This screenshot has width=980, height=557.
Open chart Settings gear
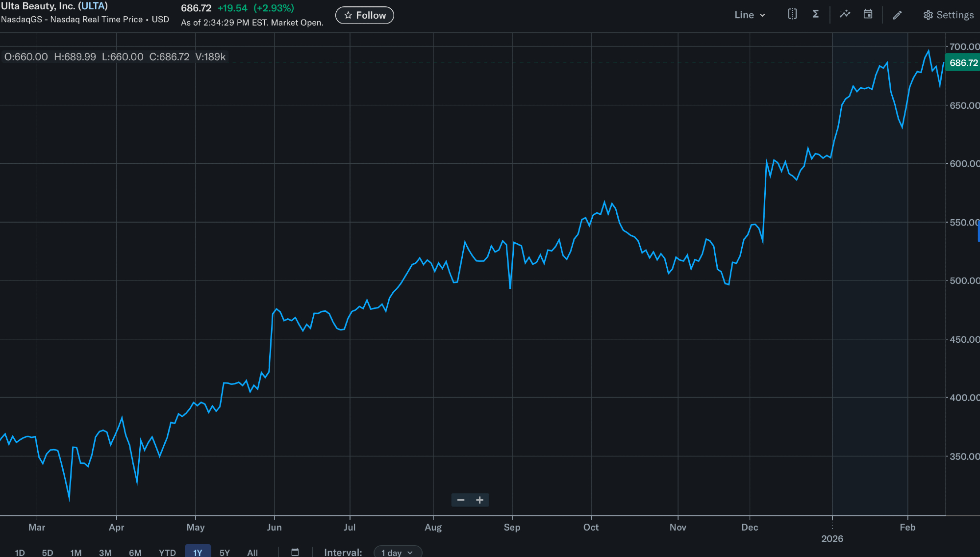(948, 15)
